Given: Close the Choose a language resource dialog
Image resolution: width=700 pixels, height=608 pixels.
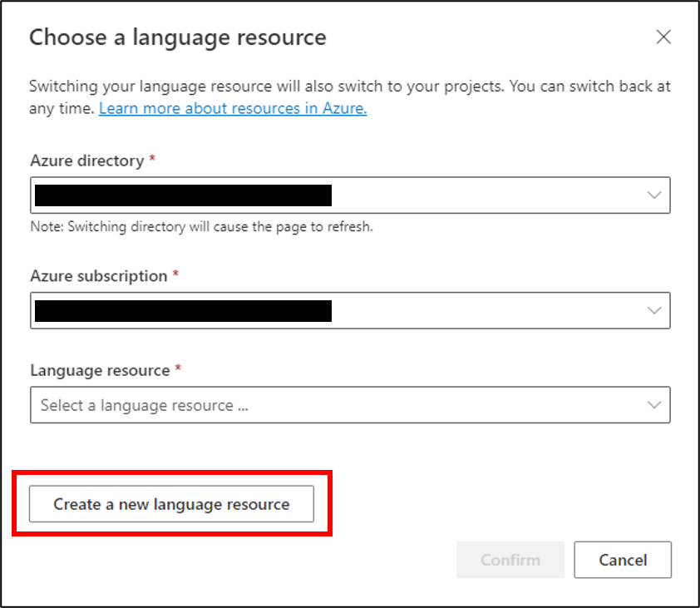Looking at the screenshot, I should (663, 37).
